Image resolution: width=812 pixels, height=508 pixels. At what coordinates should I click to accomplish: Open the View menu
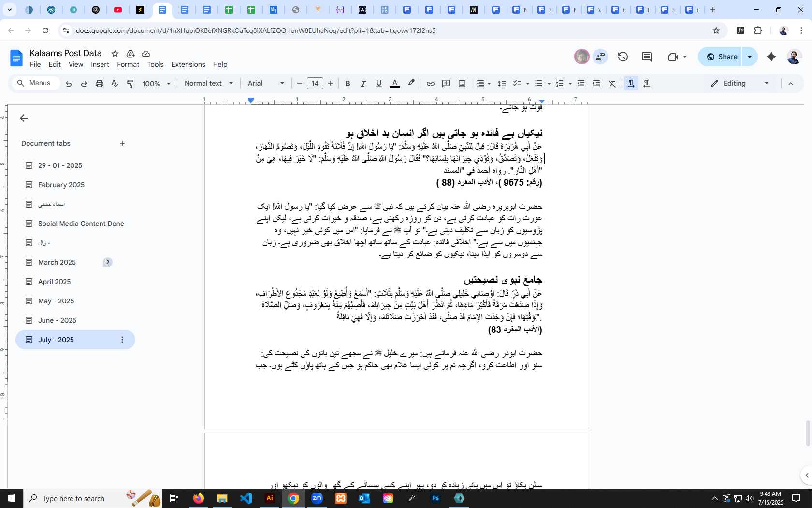coord(75,64)
